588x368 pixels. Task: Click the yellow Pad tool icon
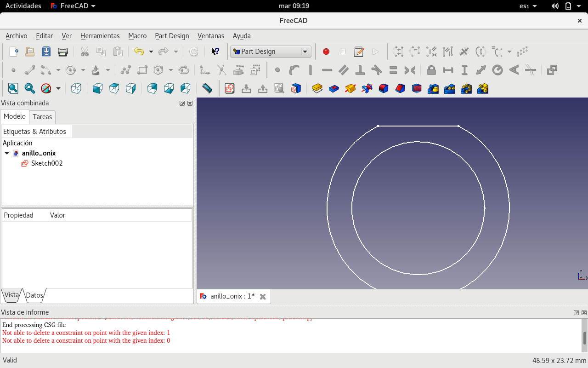317,88
